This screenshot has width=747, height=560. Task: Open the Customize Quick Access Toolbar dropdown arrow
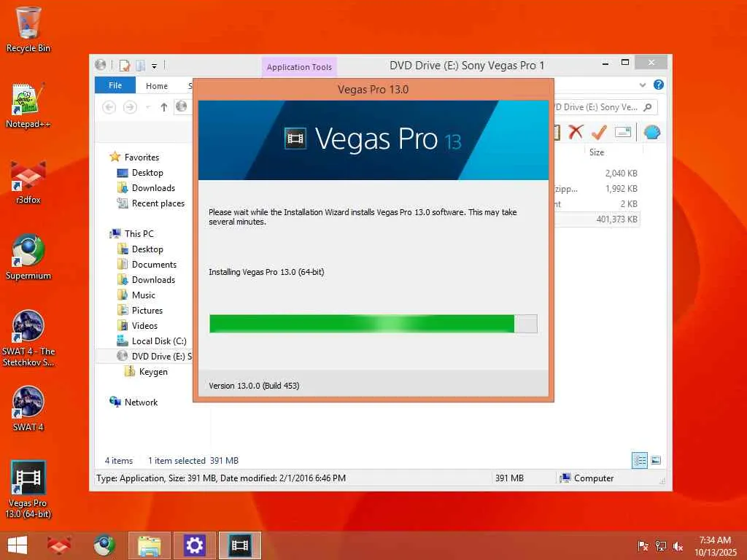(x=155, y=66)
